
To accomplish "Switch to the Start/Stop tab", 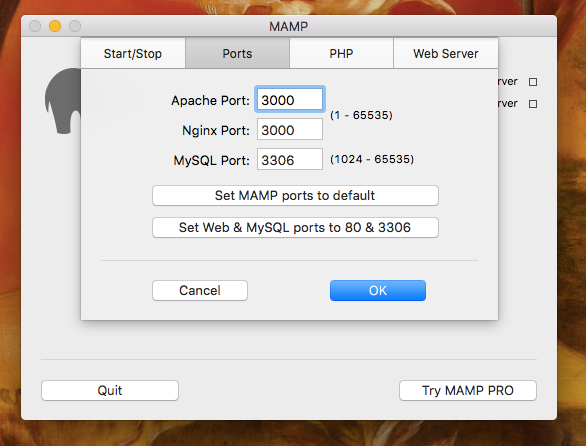I will click(x=133, y=53).
